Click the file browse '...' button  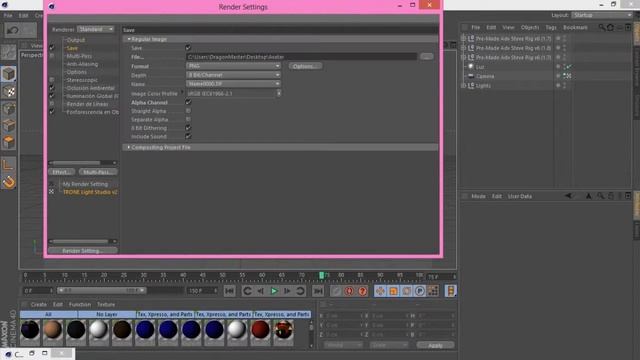[427, 57]
